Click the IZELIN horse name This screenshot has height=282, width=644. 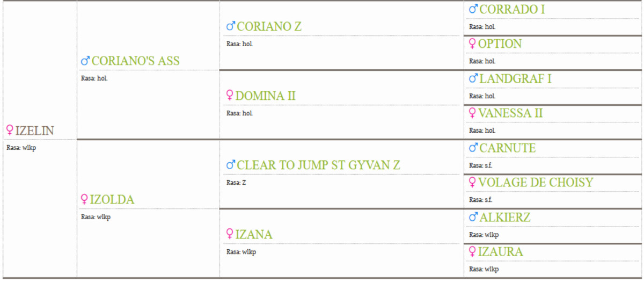pyautogui.click(x=35, y=131)
